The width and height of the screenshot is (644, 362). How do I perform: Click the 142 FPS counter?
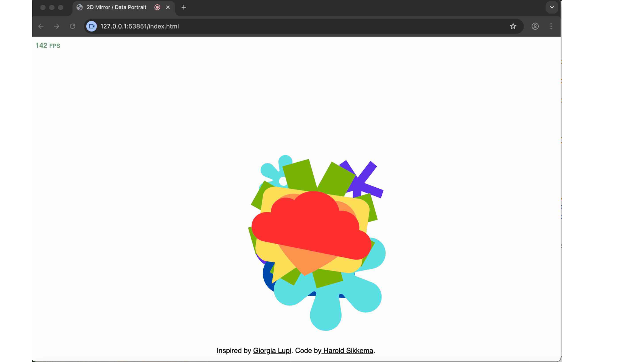click(48, 45)
